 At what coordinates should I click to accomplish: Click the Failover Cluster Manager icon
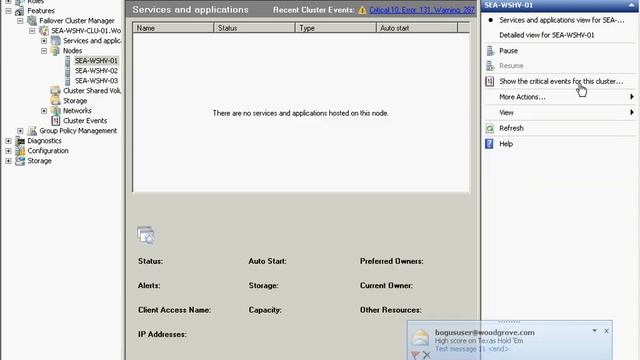[x=32, y=20]
